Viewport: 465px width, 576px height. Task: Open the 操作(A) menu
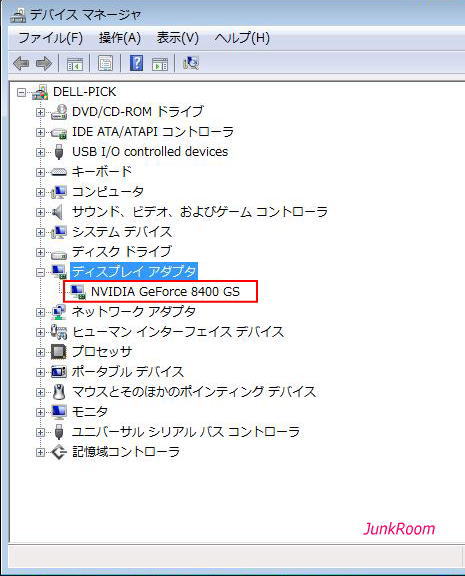coord(120,38)
